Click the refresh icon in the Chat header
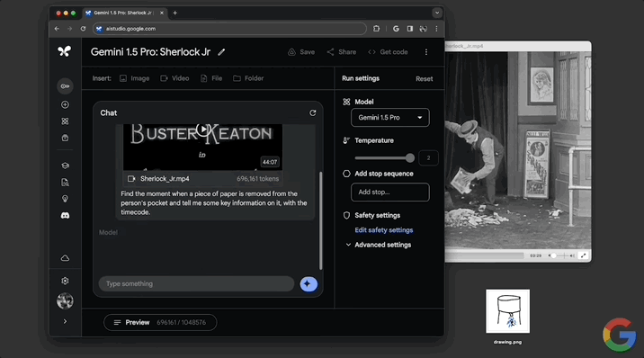The height and width of the screenshot is (358, 644). (312, 113)
